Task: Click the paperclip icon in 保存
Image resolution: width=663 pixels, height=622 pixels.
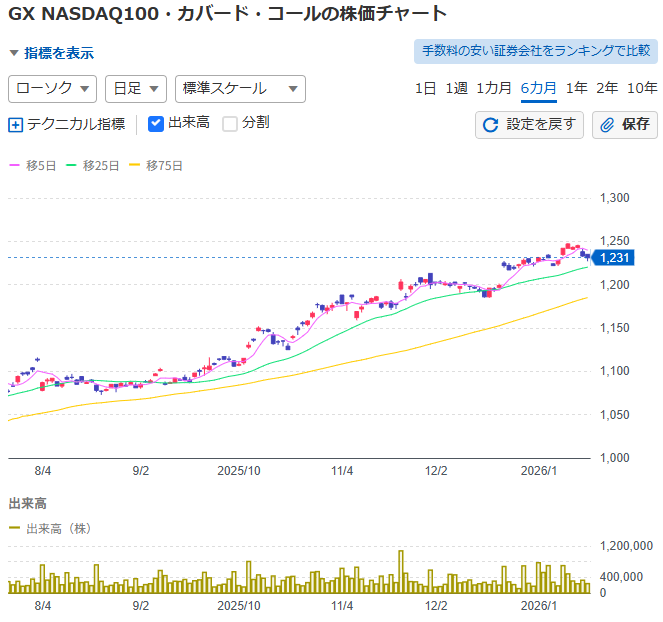Action: [607, 125]
